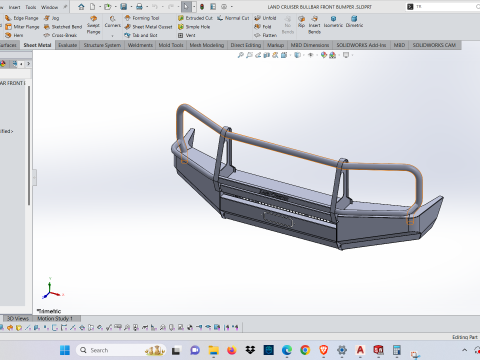480x360 pixels.
Task: Insert a Vent feature
Action: click(x=187, y=35)
